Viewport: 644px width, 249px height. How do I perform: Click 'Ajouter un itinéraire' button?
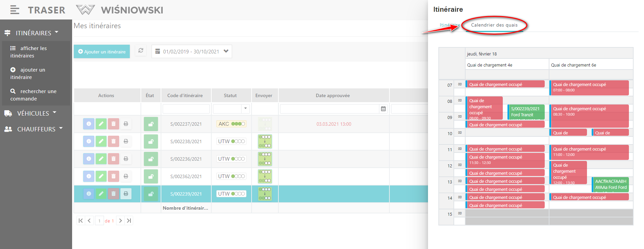pyautogui.click(x=102, y=52)
